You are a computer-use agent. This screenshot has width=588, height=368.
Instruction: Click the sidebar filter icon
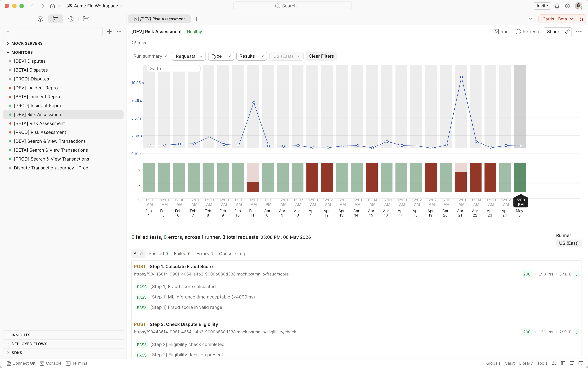pos(8,32)
